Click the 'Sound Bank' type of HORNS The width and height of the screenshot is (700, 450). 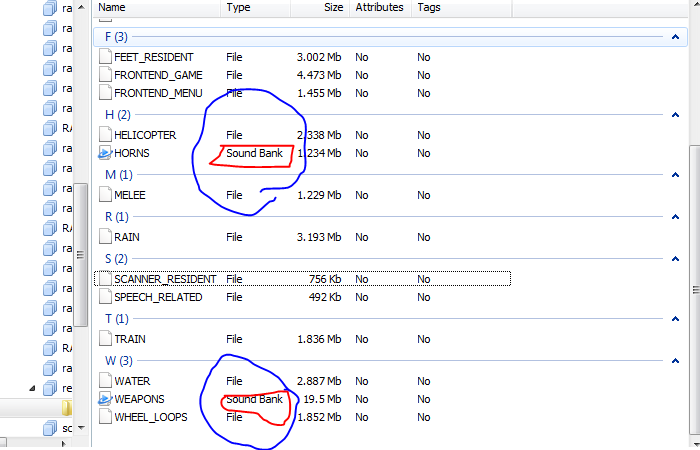(x=254, y=153)
